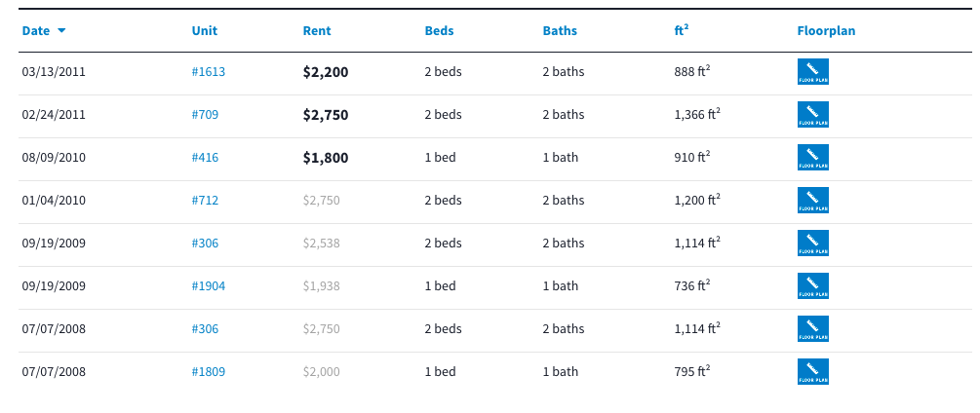Screen dimensions: 980x413
Task: Open unit #1613 listing link
Action: pyautogui.click(x=209, y=72)
